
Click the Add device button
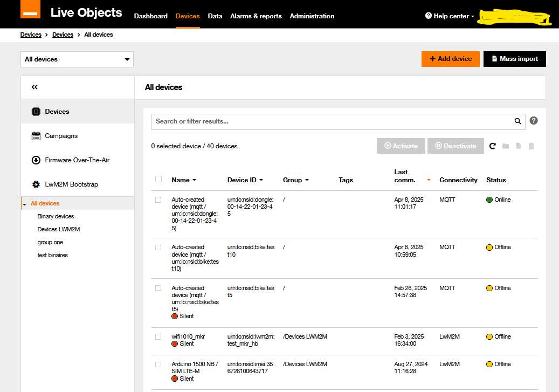[x=451, y=59]
